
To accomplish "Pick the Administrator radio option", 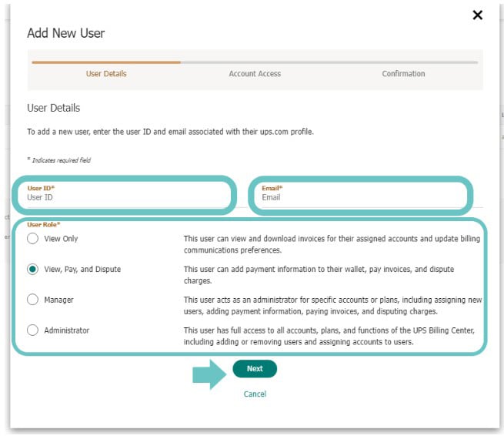I will point(32,330).
